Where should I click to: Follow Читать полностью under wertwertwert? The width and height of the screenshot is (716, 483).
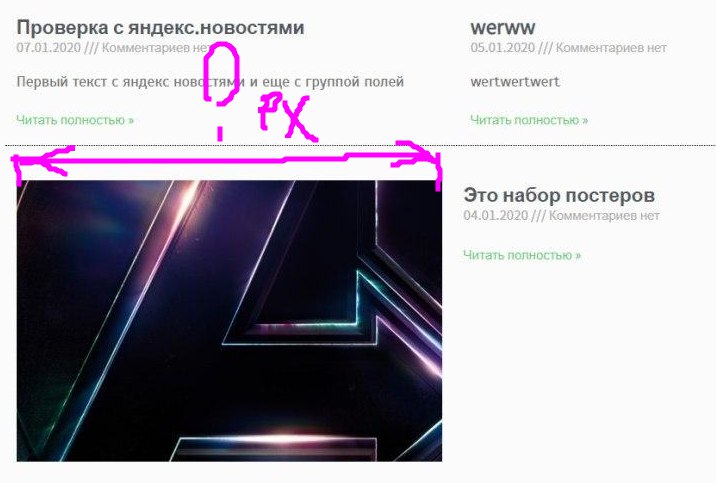529,120
